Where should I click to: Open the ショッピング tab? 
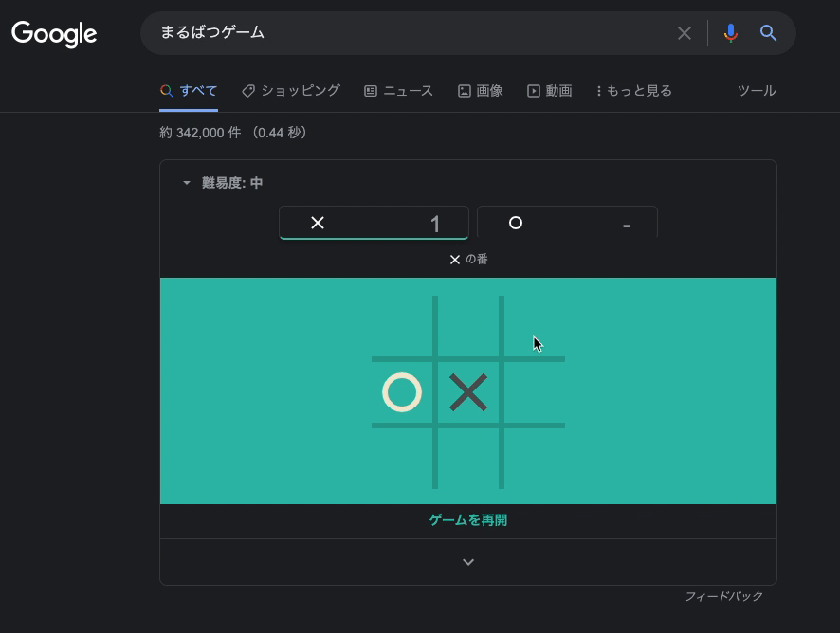pyautogui.click(x=290, y=91)
